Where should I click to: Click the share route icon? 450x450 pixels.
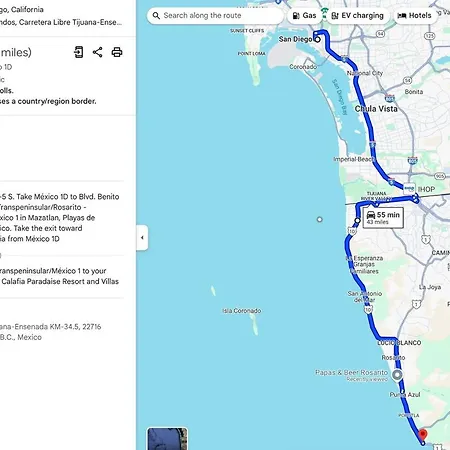98,52
